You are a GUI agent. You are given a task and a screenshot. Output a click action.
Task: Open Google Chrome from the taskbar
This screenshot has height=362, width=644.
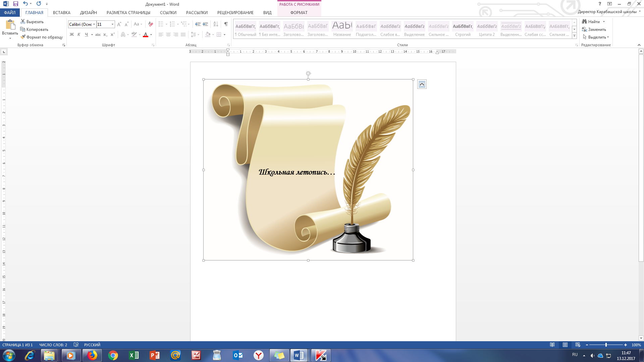click(113, 355)
